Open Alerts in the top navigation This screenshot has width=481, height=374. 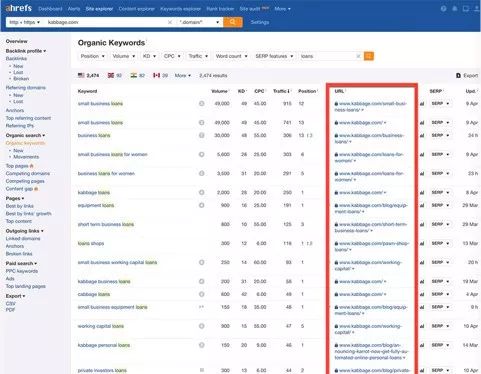(x=74, y=9)
